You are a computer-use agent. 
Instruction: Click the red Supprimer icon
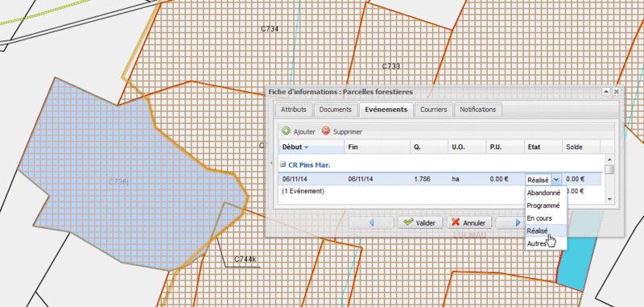click(326, 131)
